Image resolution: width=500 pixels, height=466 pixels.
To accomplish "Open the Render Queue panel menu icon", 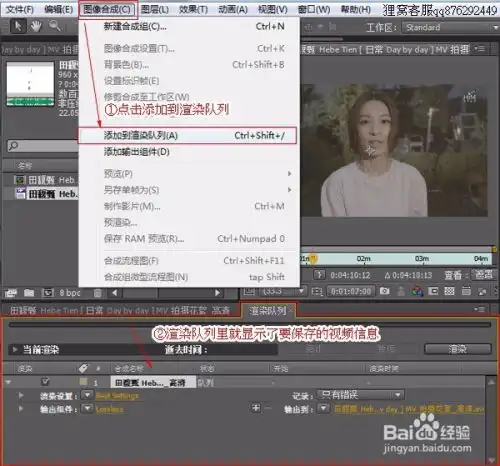I will click(x=480, y=310).
